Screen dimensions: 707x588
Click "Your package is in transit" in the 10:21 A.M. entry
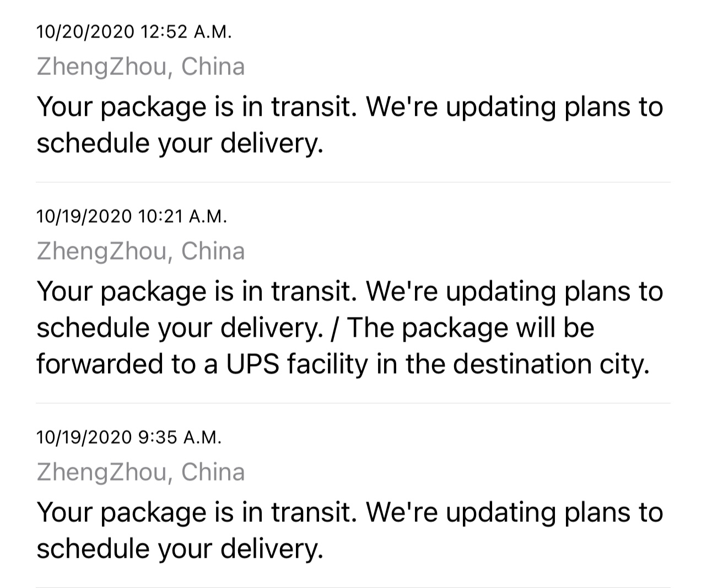[194, 291]
